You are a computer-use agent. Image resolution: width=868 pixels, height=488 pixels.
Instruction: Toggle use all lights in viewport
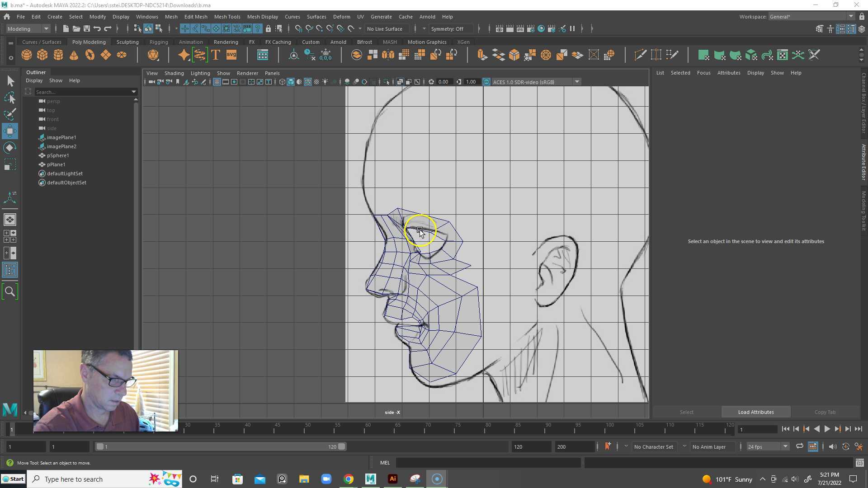(325, 82)
